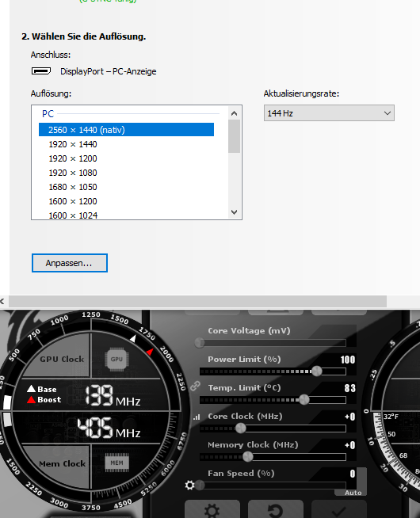
Task: Click the GPU chip icon in Afterburner
Action: tap(116, 359)
